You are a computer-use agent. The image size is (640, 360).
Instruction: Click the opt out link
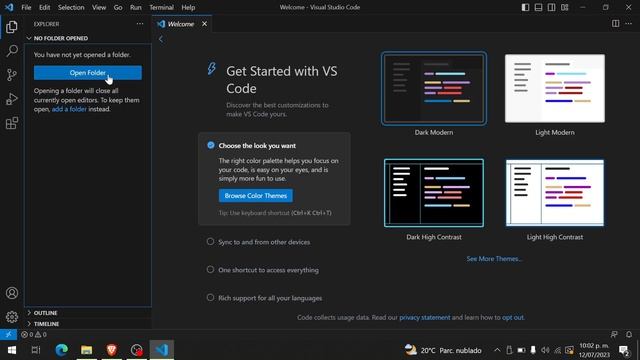(x=513, y=317)
